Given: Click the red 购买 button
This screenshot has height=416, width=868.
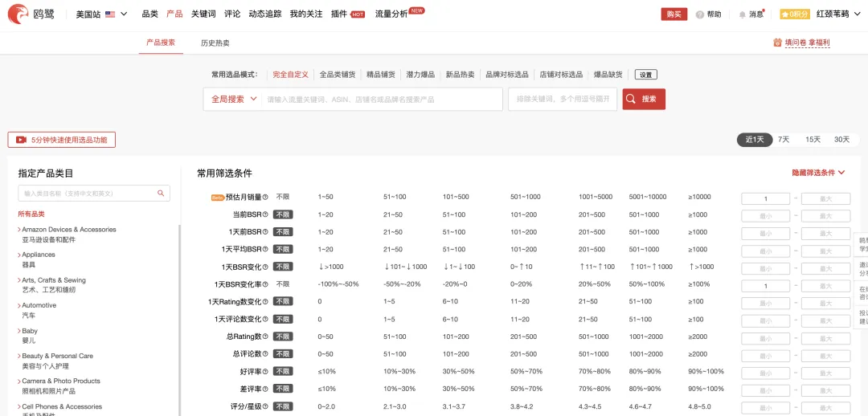Looking at the screenshot, I should [674, 14].
